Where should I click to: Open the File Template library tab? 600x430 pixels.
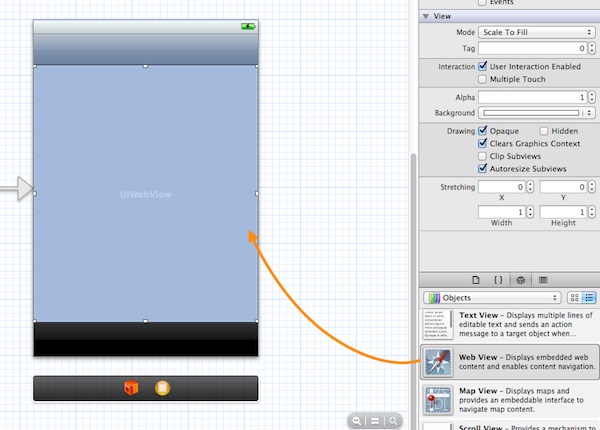coord(475,279)
